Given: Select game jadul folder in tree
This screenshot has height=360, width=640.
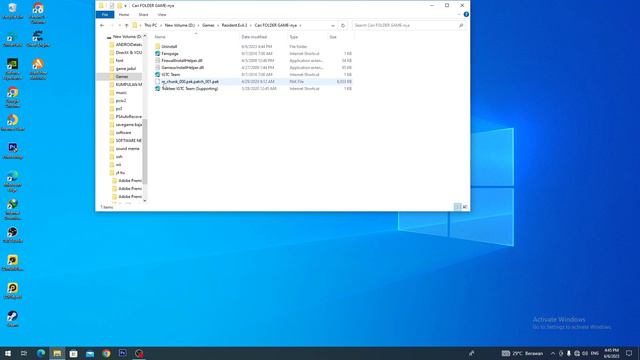Looking at the screenshot, I should click(x=125, y=69).
